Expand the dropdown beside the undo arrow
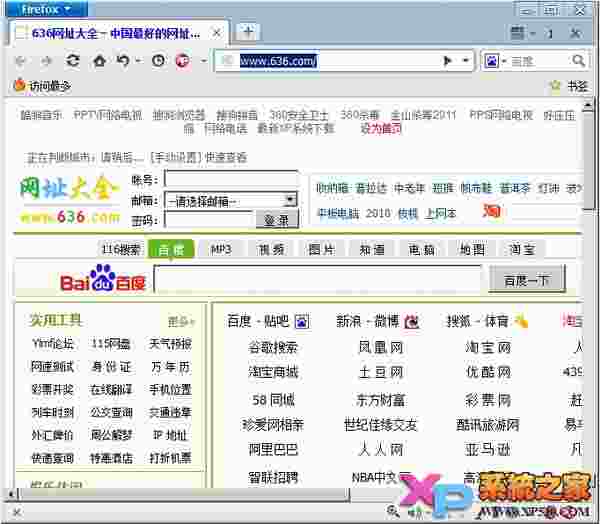This screenshot has width=600, height=524. pyautogui.click(x=138, y=61)
